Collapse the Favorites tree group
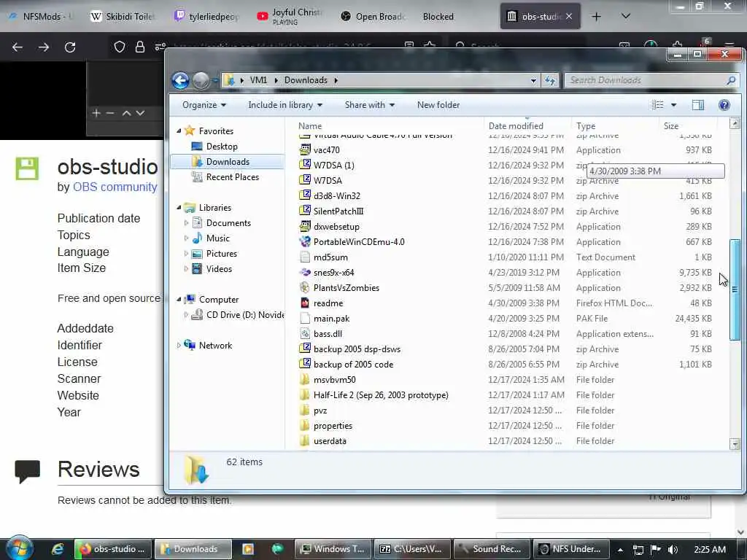The height and width of the screenshot is (560, 747). [x=179, y=131]
